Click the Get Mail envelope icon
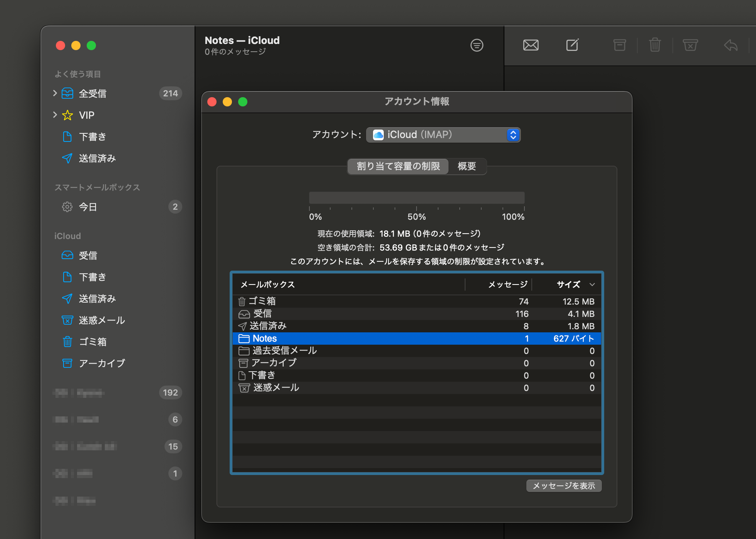 [x=531, y=45]
